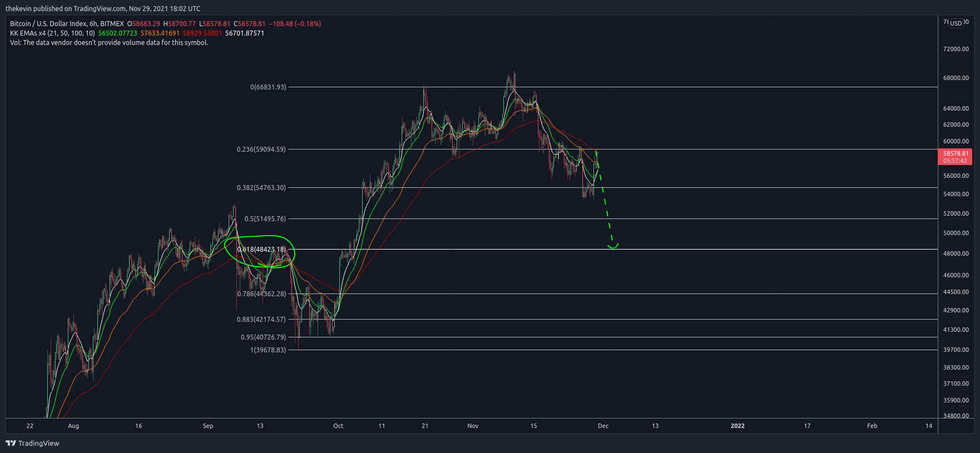Image resolution: width=980 pixels, height=453 pixels.
Task: Click the 48000.00 price axis label
Action: (956, 253)
